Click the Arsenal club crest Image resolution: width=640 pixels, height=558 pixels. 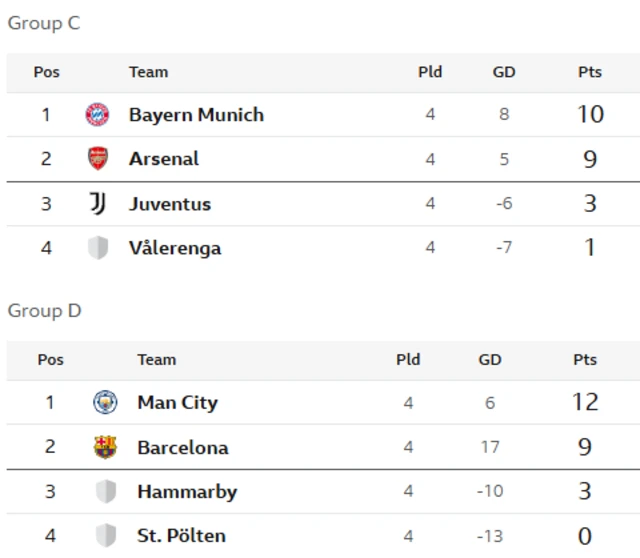click(98, 158)
